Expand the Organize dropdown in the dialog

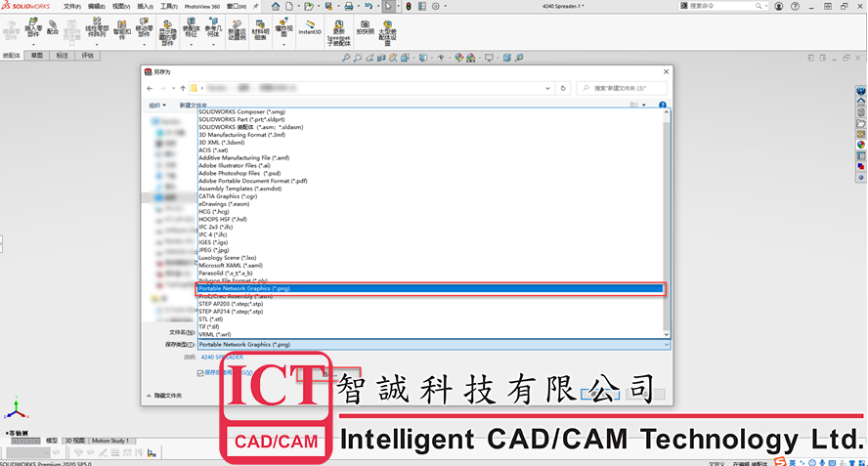click(157, 105)
